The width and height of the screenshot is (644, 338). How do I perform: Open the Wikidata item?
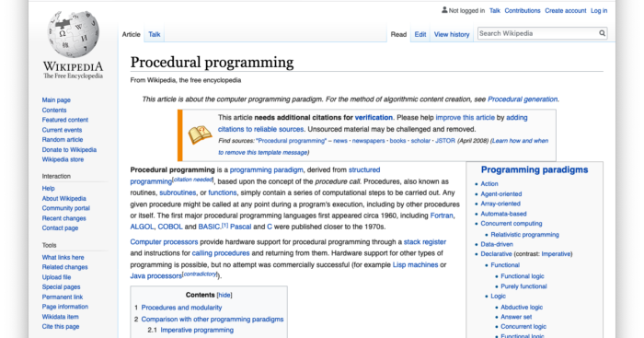click(x=61, y=317)
